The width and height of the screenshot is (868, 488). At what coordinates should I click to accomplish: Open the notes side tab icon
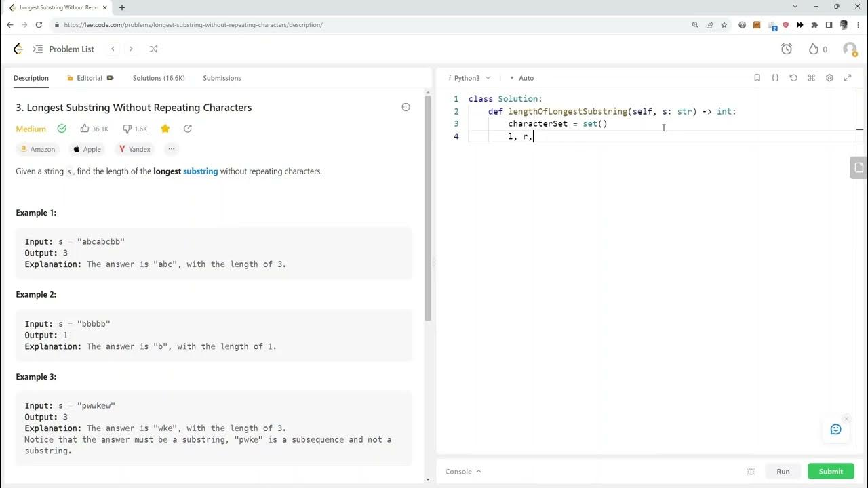tap(859, 167)
